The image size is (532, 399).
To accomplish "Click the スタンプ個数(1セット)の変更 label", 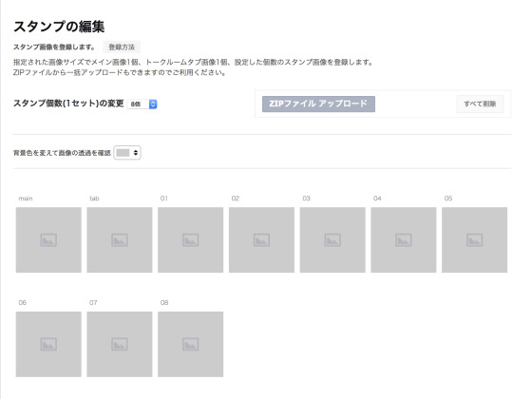I will tap(68, 104).
